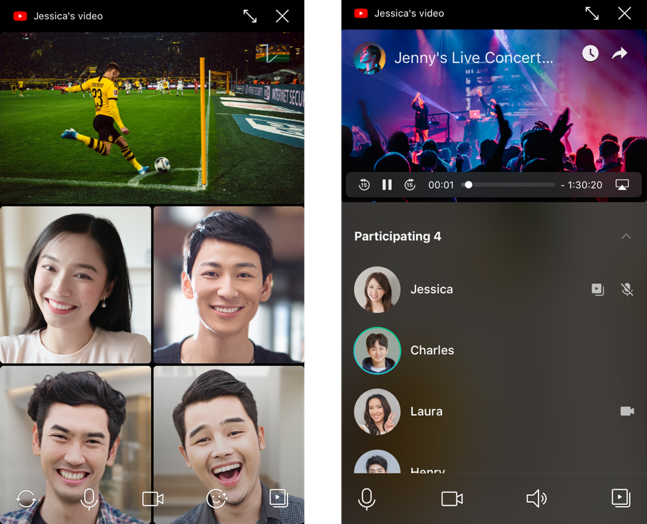647x524 pixels.
Task: Open Jenny's Live Concert title link
Action: (473, 58)
